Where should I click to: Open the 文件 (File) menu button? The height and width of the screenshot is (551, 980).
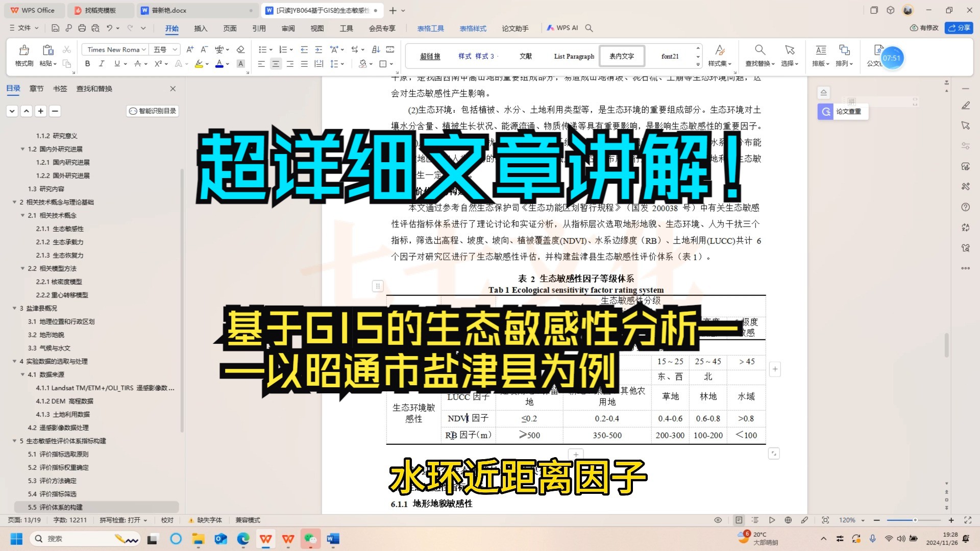click(24, 28)
